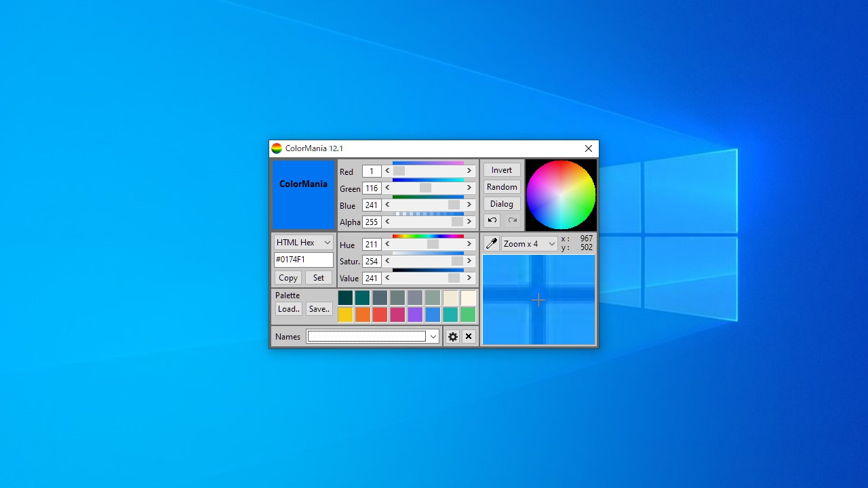Decrease Green with its left arrow

pyautogui.click(x=387, y=188)
